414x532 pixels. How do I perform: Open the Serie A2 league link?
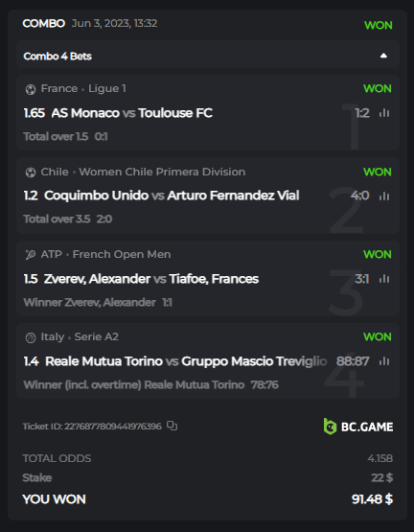tap(97, 336)
